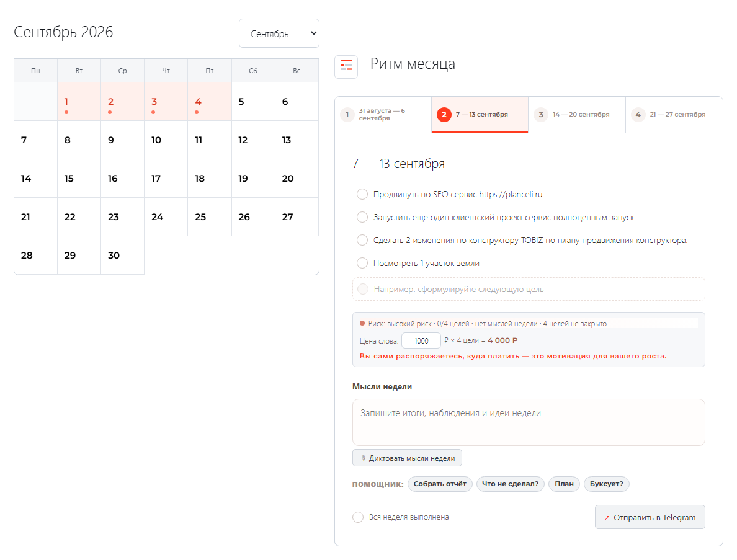Toggle 'Вся неделя выполнена' checkbox
This screenshot has height=560, width=737.
pos(358,517)
